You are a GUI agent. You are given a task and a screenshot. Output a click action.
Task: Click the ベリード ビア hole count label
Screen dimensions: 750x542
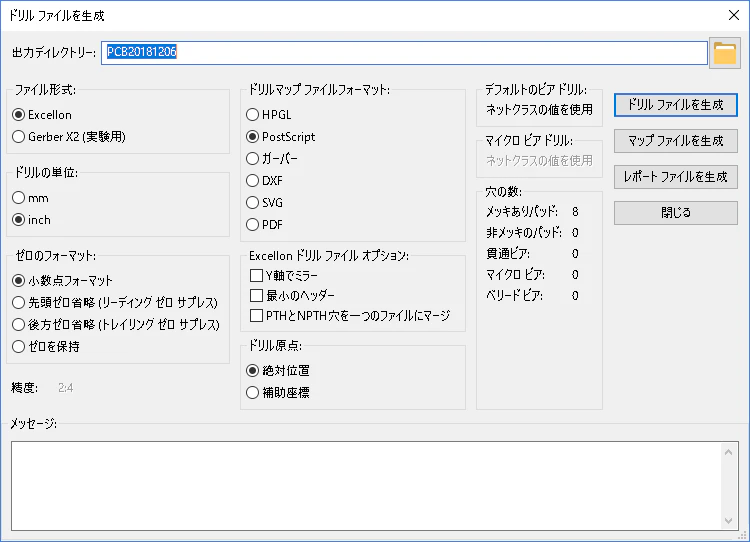514,295
